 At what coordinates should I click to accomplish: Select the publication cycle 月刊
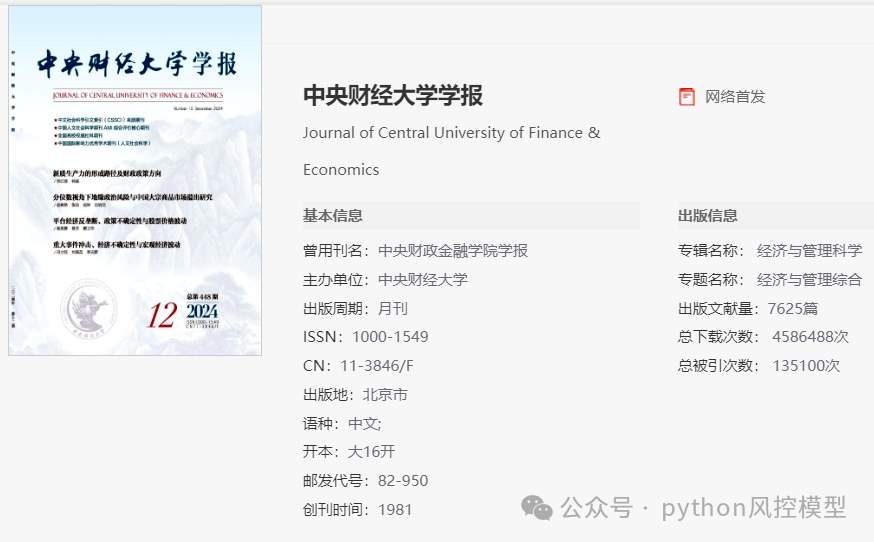(393, 309)
